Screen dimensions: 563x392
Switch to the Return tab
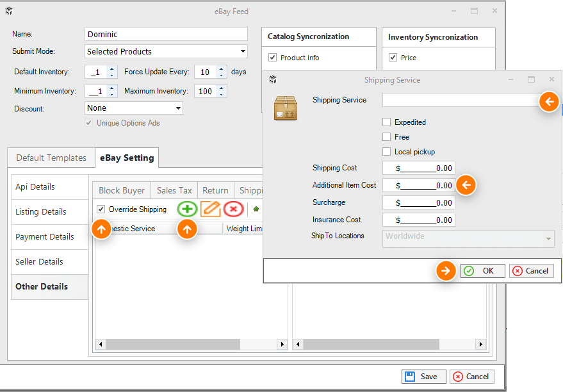[x=215, y=190]
